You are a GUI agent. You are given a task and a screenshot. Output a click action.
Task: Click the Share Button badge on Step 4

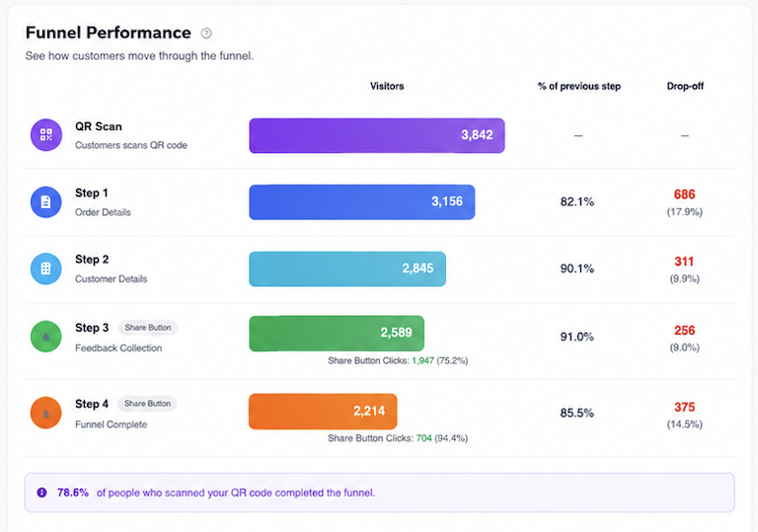tap(147, 404)
